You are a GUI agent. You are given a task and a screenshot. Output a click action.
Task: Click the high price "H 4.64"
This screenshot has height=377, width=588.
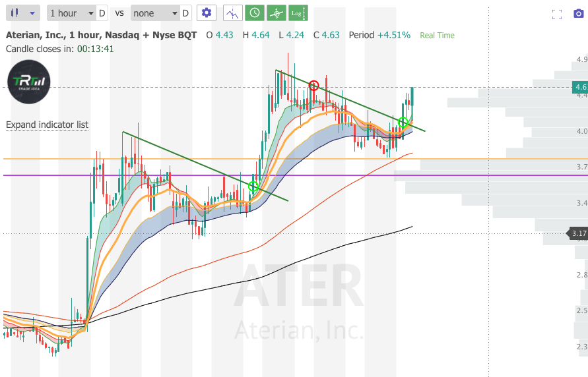(256, 35)
